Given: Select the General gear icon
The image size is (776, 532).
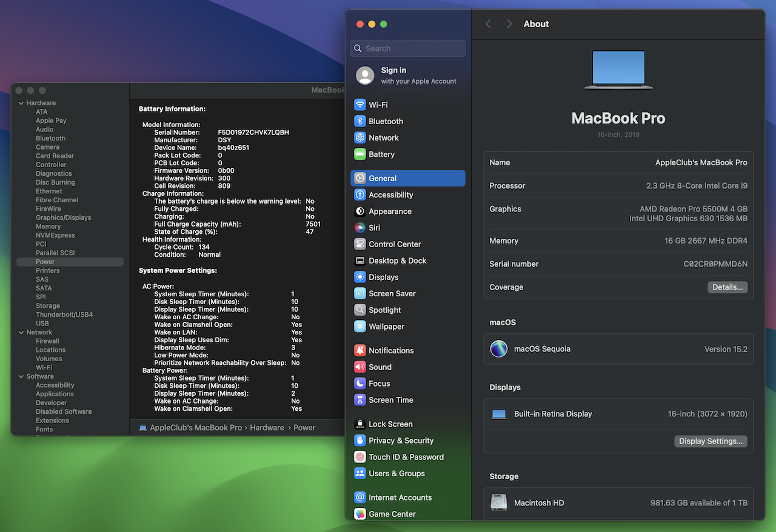Looking at the screenshot, I should (360, 178).
